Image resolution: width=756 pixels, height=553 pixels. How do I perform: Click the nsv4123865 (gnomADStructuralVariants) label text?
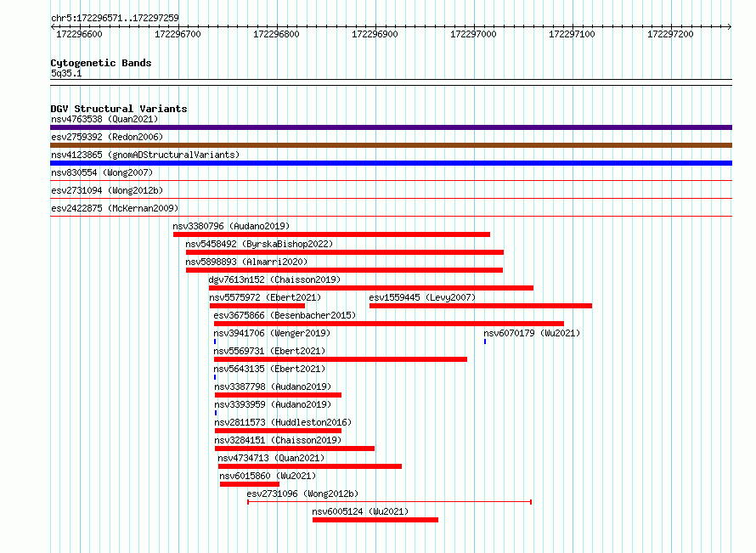pos(145,155)
